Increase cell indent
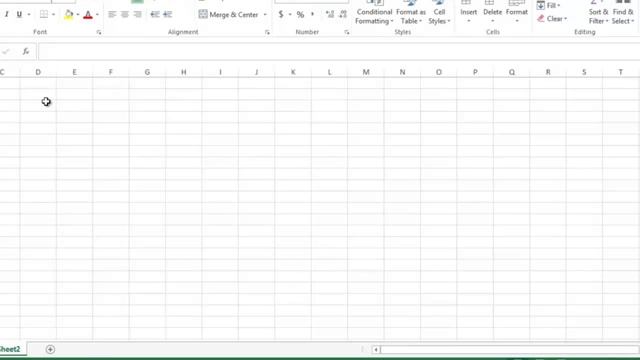The image size is (640, 360). [168, 15]
